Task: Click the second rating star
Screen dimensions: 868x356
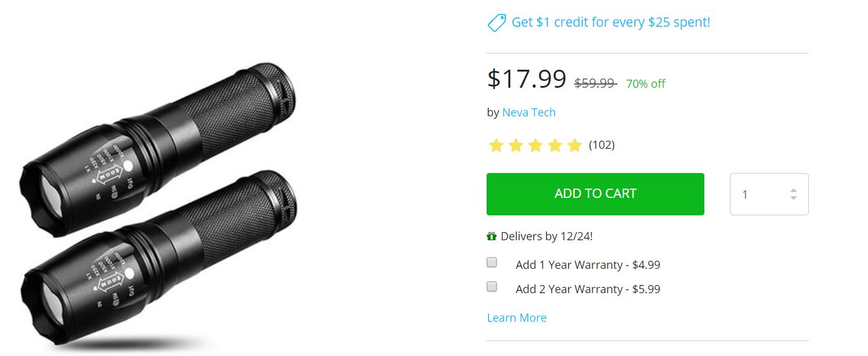Action: pos(516,146)
